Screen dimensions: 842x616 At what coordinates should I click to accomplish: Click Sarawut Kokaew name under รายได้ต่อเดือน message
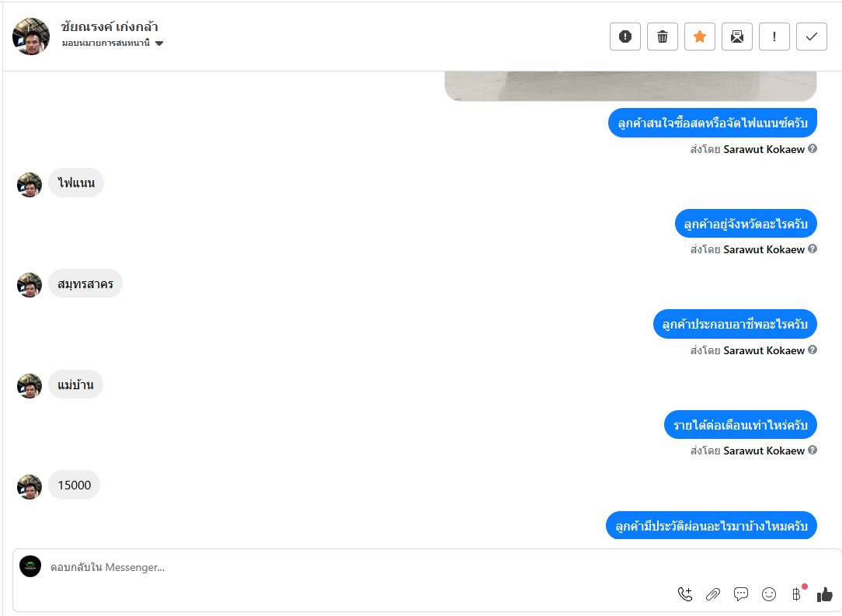pyautogui.click(x=764, y=451)
